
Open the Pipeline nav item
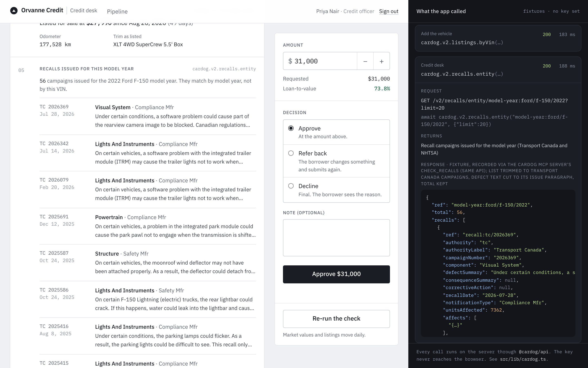coord(117,11)
